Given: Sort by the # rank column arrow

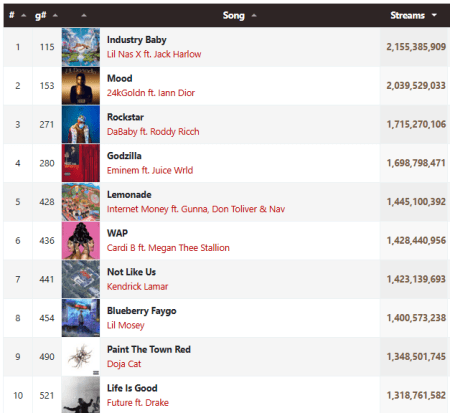Looking at the screenshot, I should tap(23, 16).
